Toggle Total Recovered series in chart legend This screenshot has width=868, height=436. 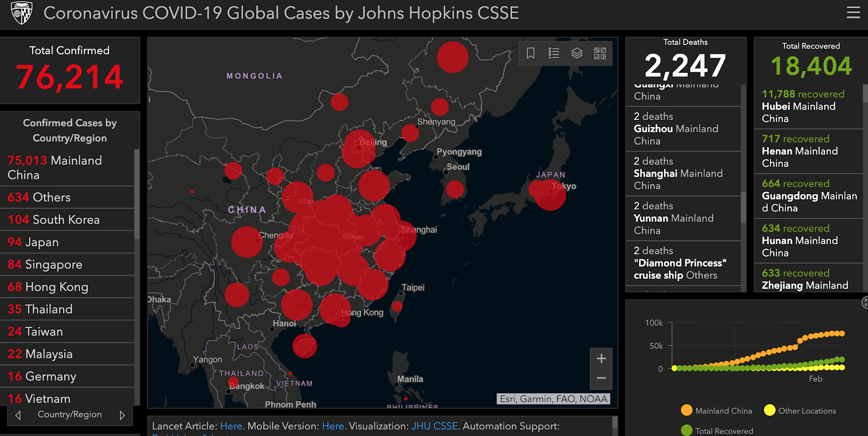(717, 431)
